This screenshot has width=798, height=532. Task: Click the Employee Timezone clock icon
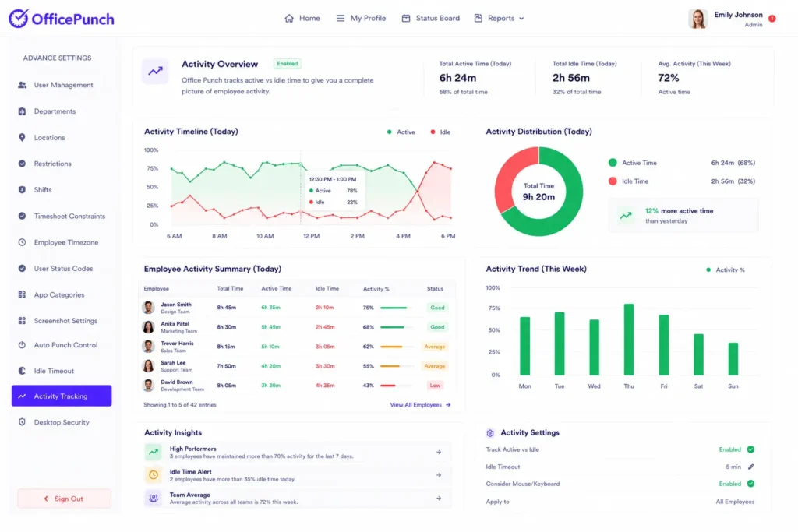(x=22, y=242)
